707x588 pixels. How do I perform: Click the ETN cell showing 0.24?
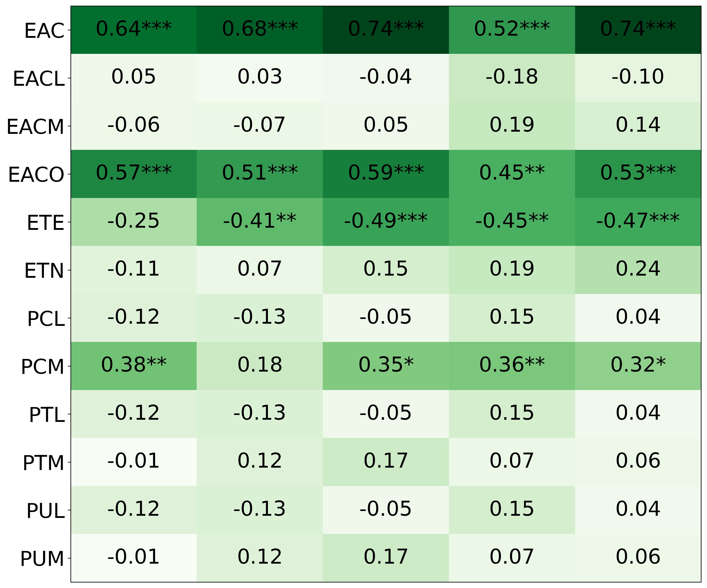[x=638, y=270]
